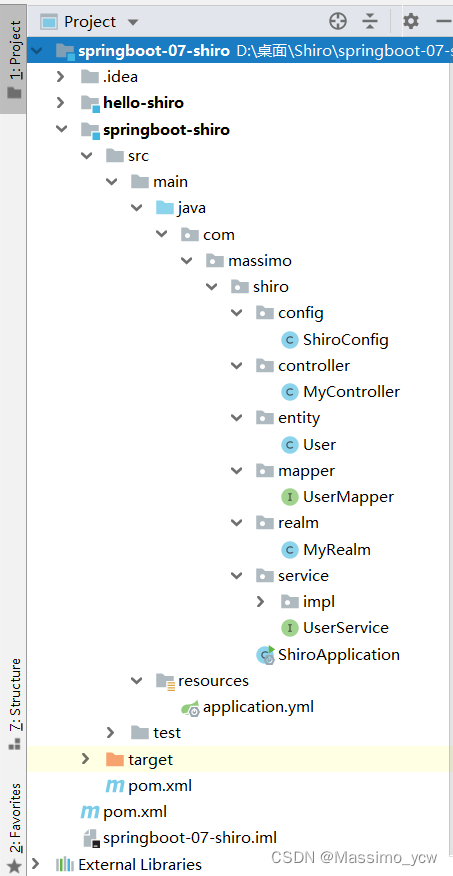This screenshot has width=453, height=876.
Task: Collapse the main folder
Action: click(111, 182)
